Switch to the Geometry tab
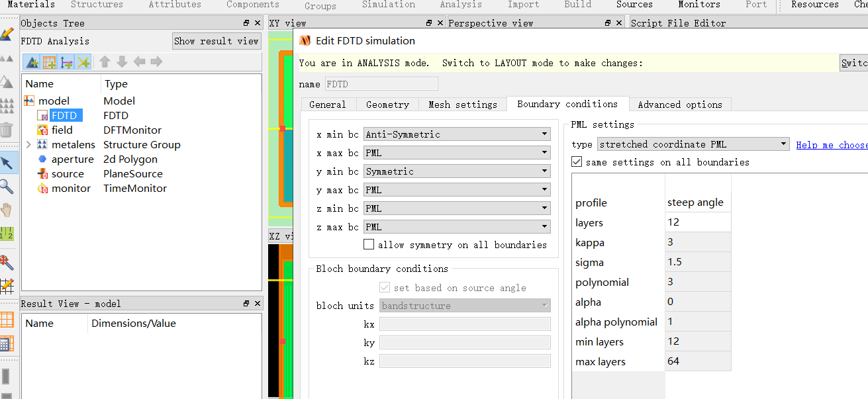This screenshot has height=399, width=868. [x=387, y=105]
